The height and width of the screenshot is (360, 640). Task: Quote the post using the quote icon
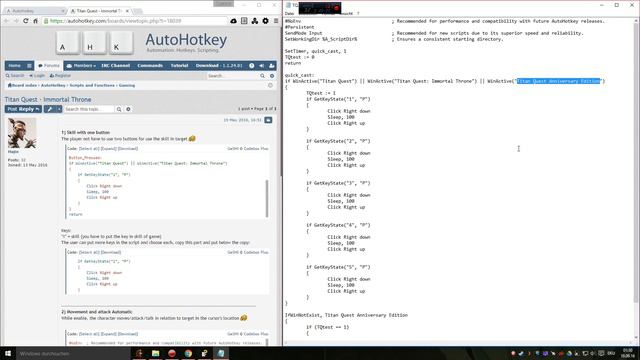[x=268, y=120]
